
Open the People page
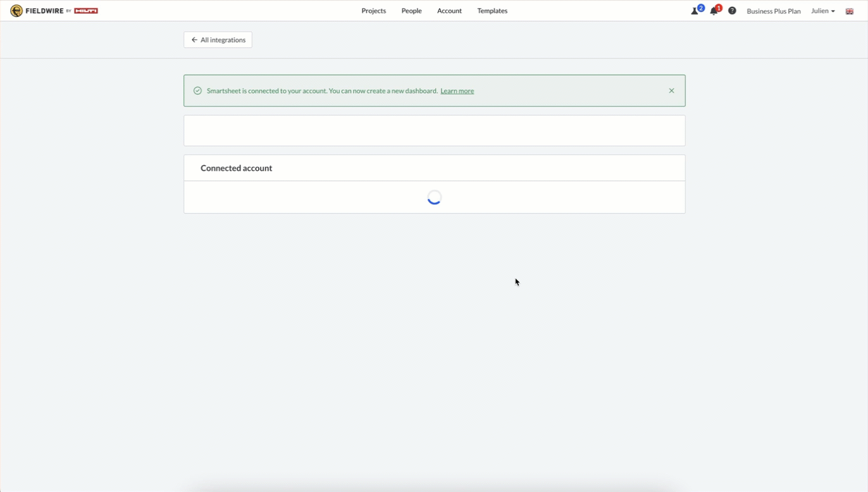(x=411, y=11)
